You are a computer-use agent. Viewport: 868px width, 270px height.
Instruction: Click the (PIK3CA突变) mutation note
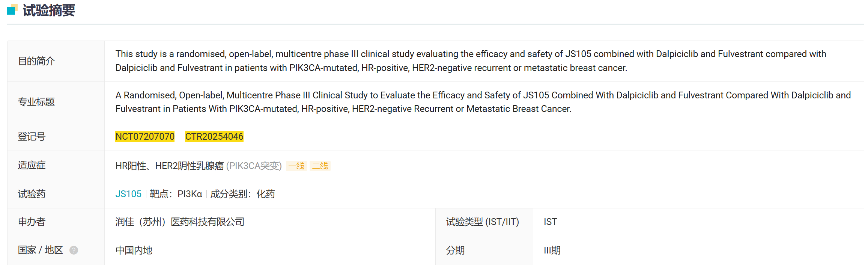click(254, 166)
